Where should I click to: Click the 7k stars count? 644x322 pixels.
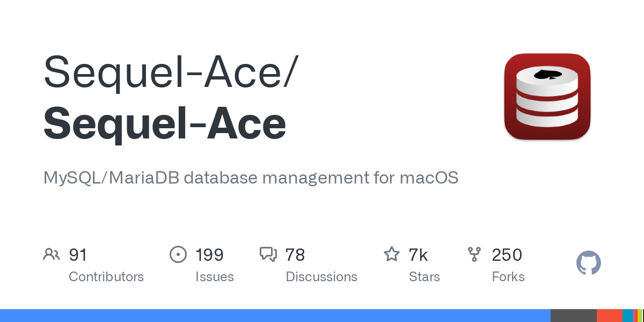point(418,255)
